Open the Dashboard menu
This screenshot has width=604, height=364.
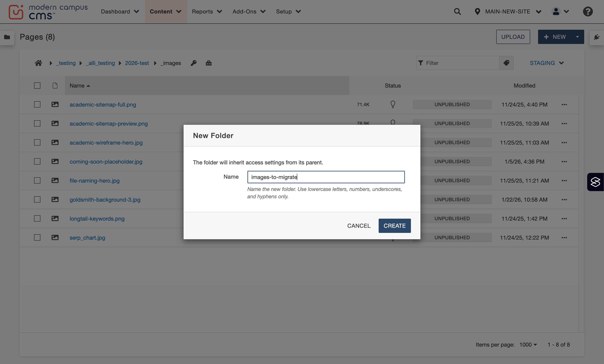click(120, 11)
